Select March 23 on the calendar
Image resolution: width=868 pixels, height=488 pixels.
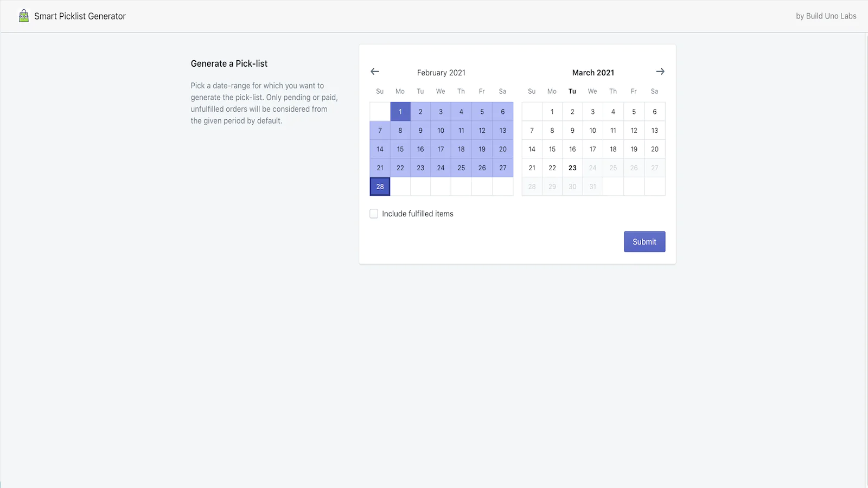pyautogui.click(x=572, y=168)
